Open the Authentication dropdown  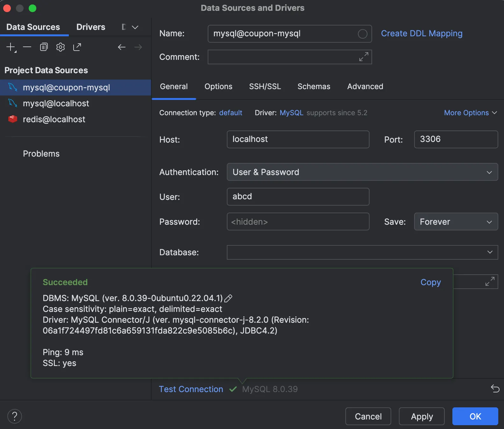click(362, 172)
